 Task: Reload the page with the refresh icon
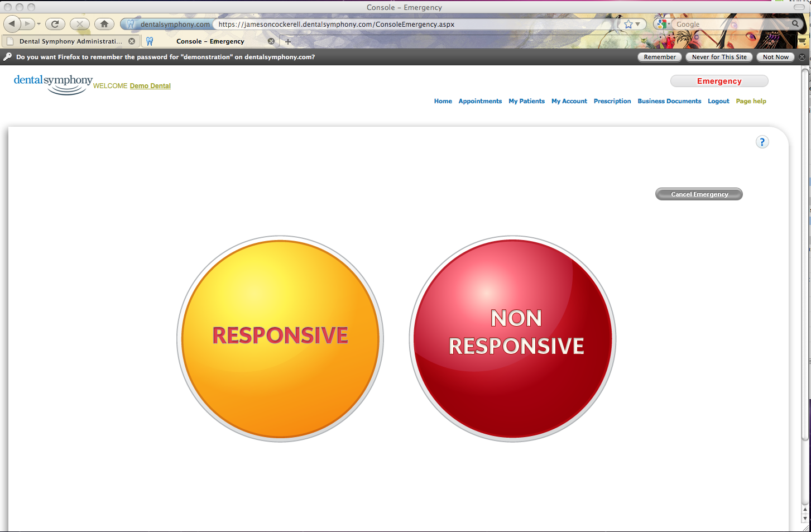(x=55, y=24)
